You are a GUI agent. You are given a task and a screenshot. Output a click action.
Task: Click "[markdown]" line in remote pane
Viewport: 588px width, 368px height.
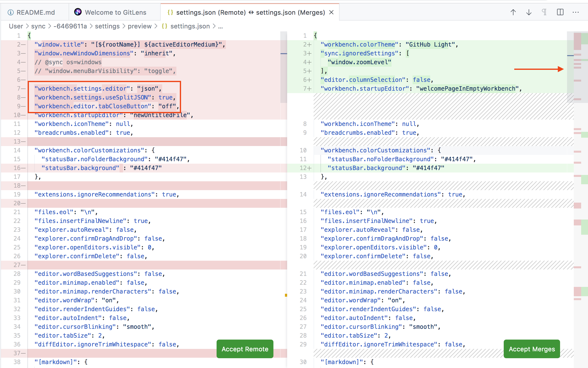pos(61,362)
